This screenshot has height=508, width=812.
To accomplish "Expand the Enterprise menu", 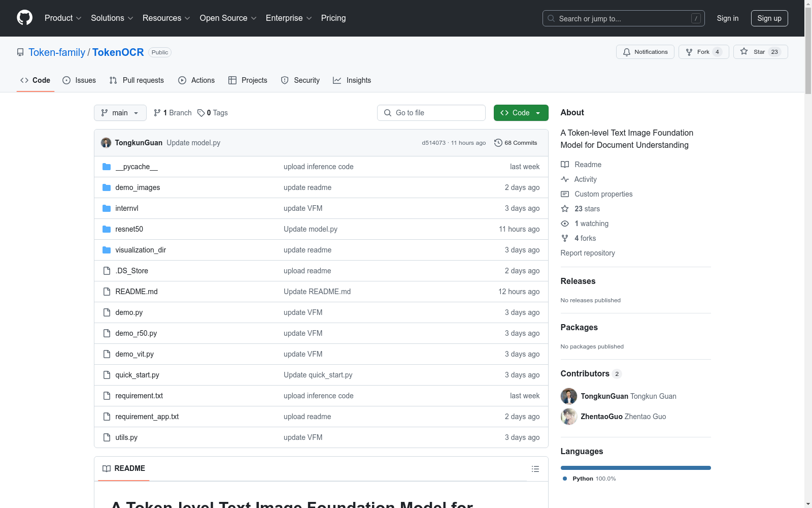I will click(289, 18).
